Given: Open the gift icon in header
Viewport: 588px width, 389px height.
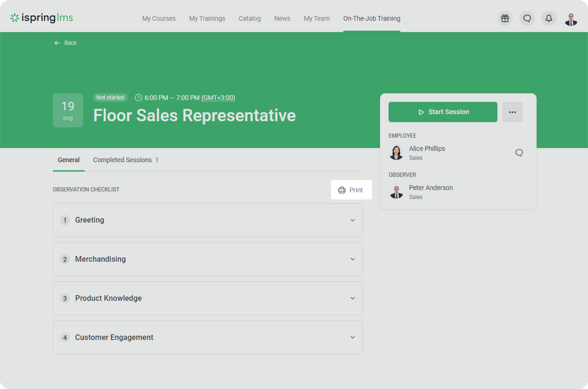Looking at the screenshot, I should [505, 18].
